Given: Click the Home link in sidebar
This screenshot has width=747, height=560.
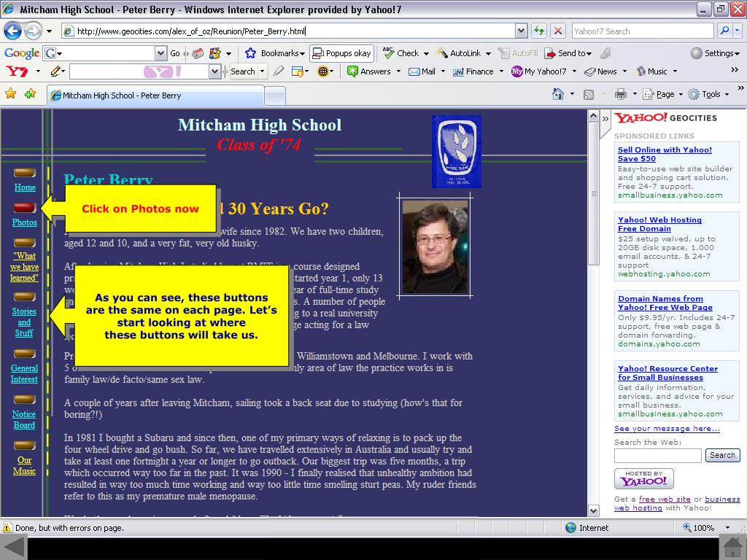Looking at the screenshot, I should (25, 187).
